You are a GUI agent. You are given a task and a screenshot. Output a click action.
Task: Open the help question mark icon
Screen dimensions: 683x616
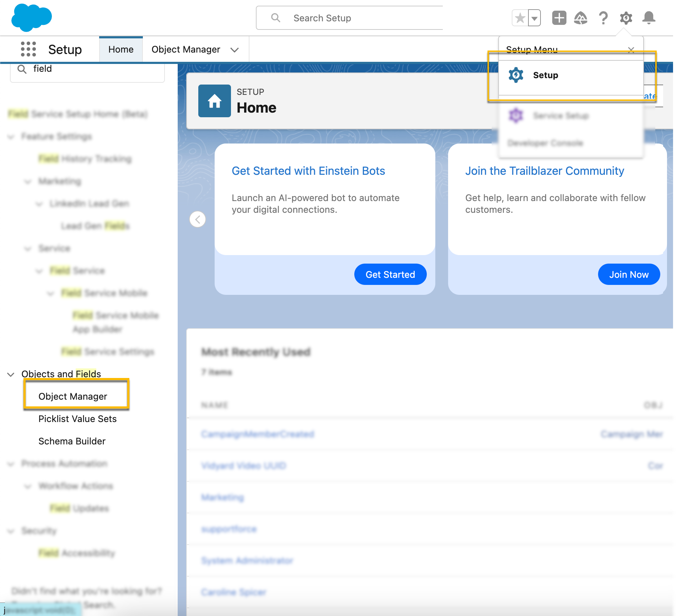pyautogui.click(x=603, y=18)
